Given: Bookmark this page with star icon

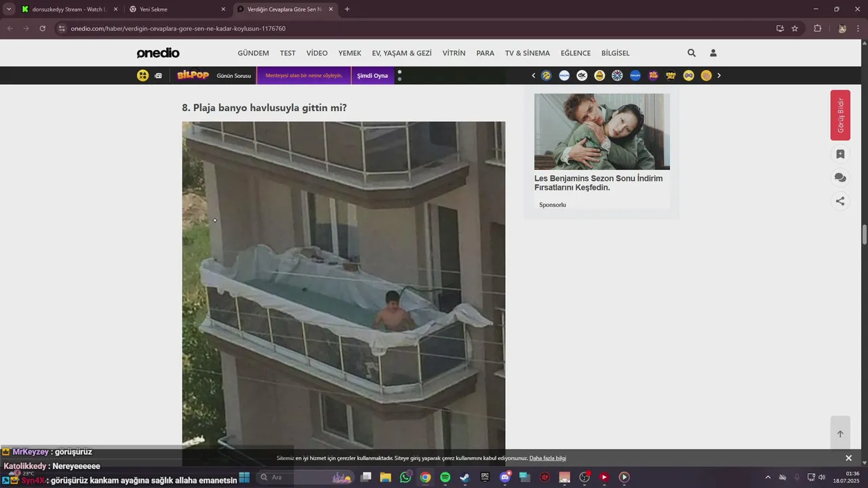Looking at the screenshot, I should (x=795, y=28).
